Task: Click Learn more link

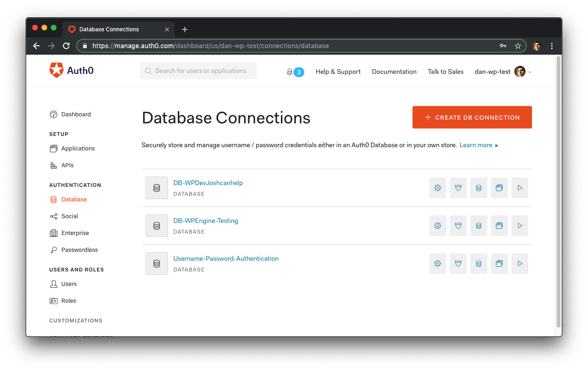Action: coord(479,145)
